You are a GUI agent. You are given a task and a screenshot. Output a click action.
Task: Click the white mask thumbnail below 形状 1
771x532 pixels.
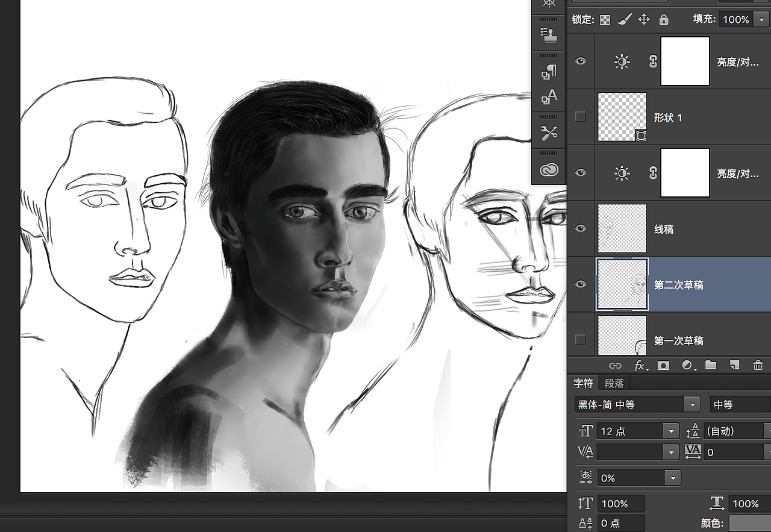[685, 173]
